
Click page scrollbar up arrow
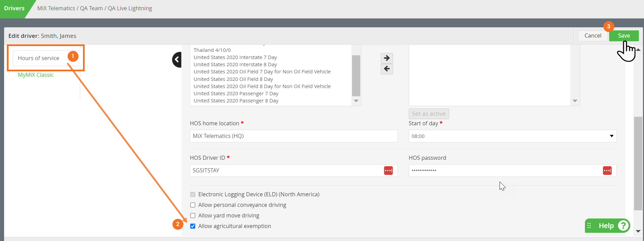(x=638, y=49)
